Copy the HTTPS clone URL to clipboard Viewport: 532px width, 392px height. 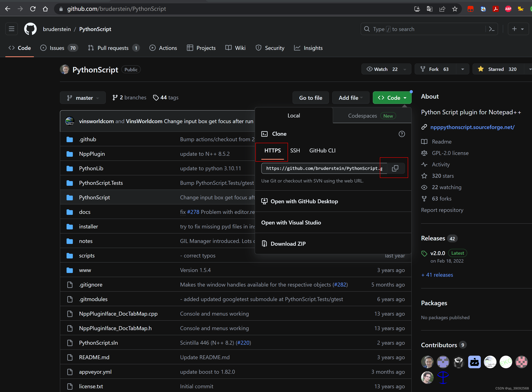[x=395, y=168]
